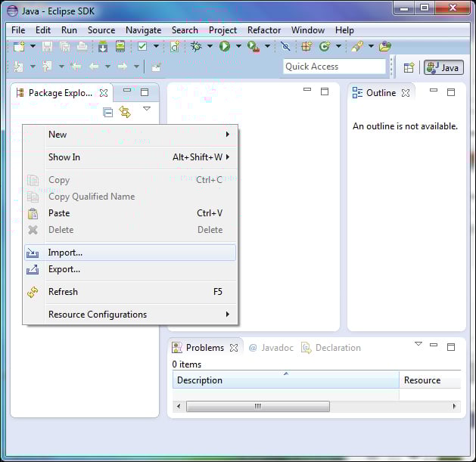Open dropdown beside green checkmark lint icon
Image resolution: width=476 pixels, height=462 pixels.
pyautogui.click(x=156, y=46)
